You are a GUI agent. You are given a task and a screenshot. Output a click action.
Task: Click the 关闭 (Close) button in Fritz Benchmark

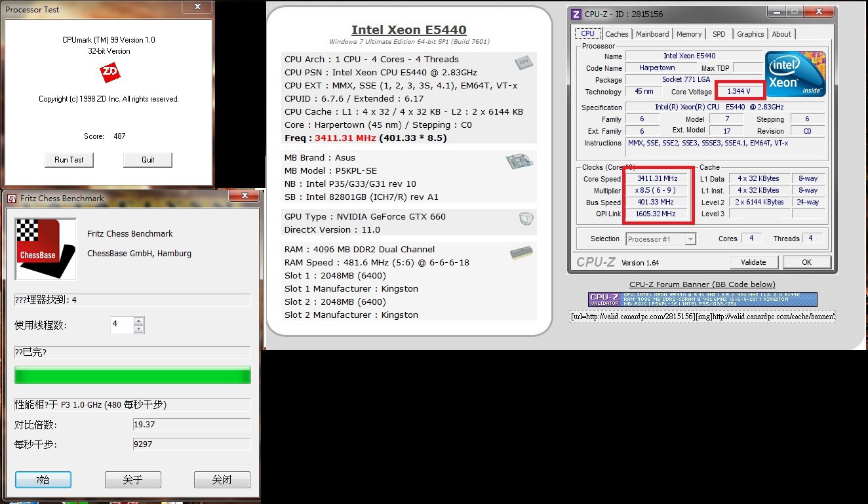click(x=222, y=480)
